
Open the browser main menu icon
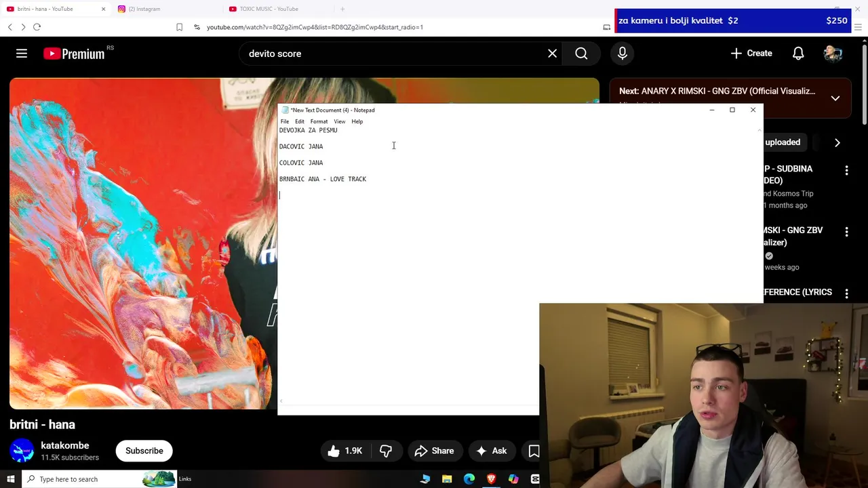tap(858, 27)
